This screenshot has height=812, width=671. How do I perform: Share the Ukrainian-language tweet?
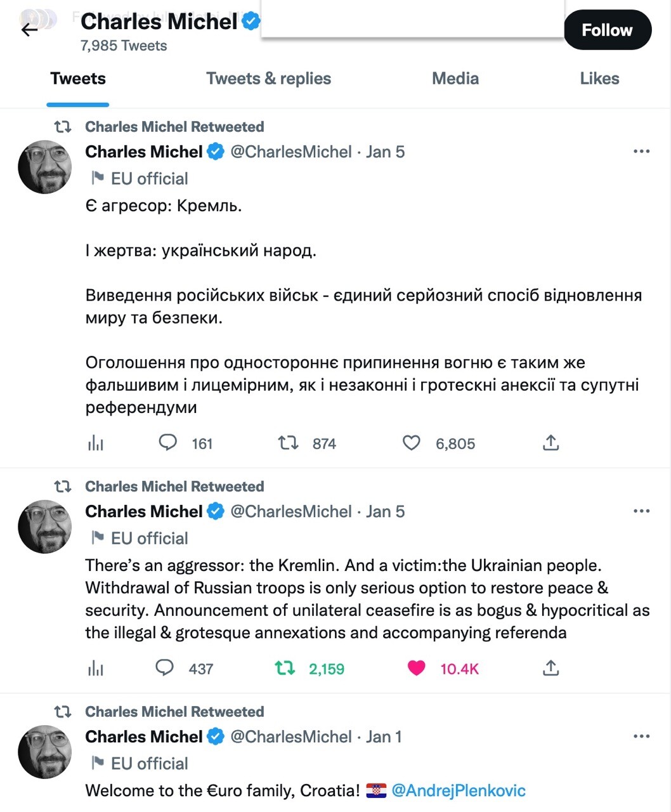pos(550,443)
